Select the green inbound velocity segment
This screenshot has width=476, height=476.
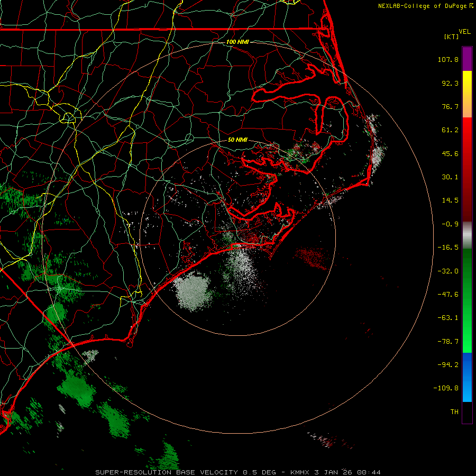pos(467,300)
